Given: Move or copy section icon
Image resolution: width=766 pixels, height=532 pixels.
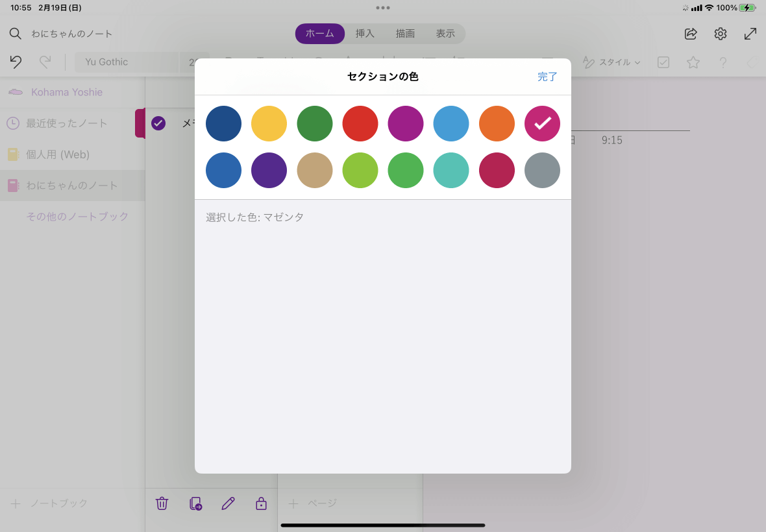Looking at the screenshot, I should (195, 503).
